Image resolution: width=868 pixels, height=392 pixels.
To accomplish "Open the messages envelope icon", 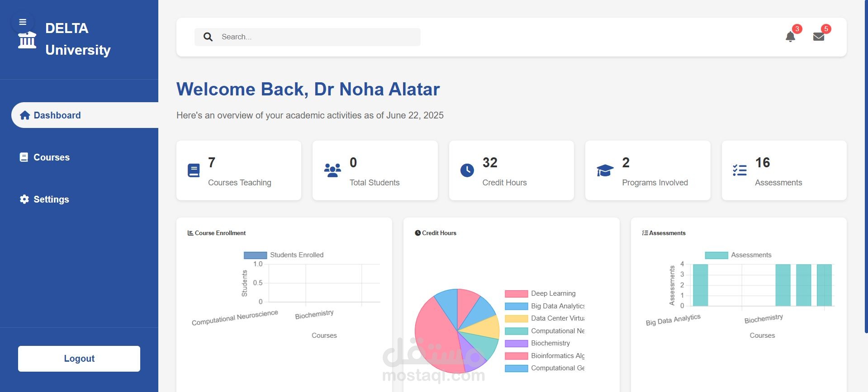I will pyautogui.click(x=819, y=37).
